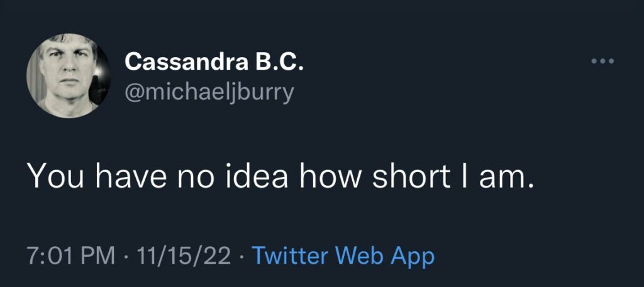Image resolution: width=644 pixels, height=287 pixels.
Task: Click the word "Twitter" in source label
Action: pos(290,256)
